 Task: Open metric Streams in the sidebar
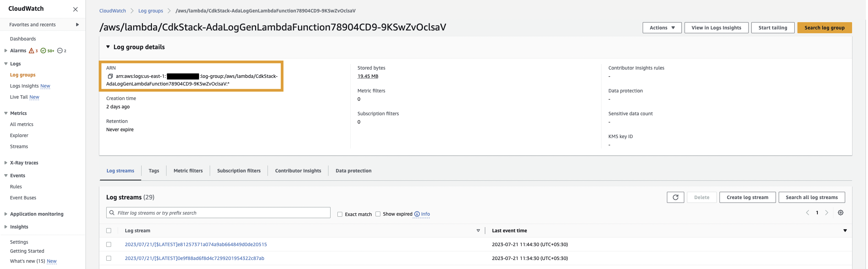click(x=19, y=146)
